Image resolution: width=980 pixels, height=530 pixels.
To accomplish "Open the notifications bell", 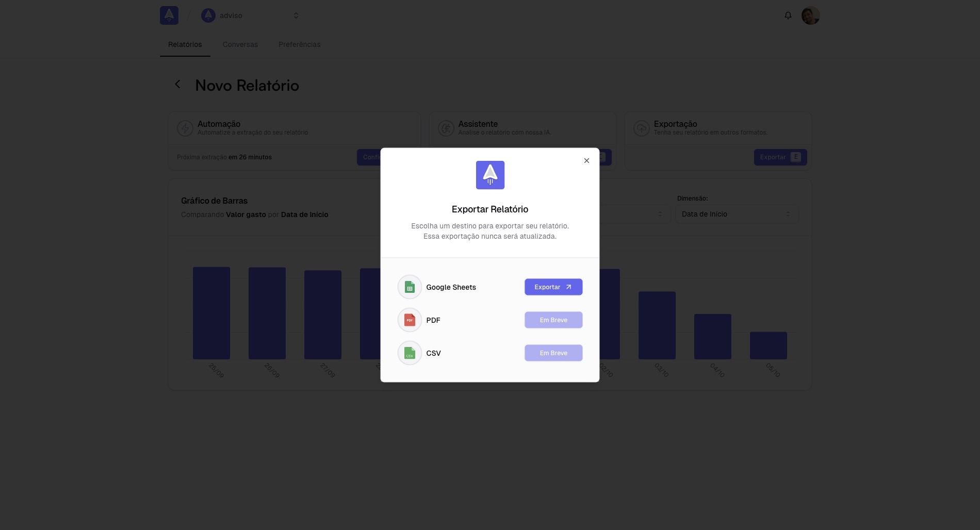I will [788, 15].
